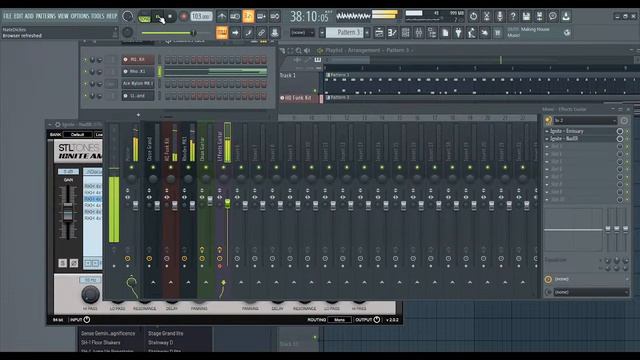Click the arrow step-edit icon
Image resolution: width=640 pixels, height=360 pixels.
(x=235, y=33)
